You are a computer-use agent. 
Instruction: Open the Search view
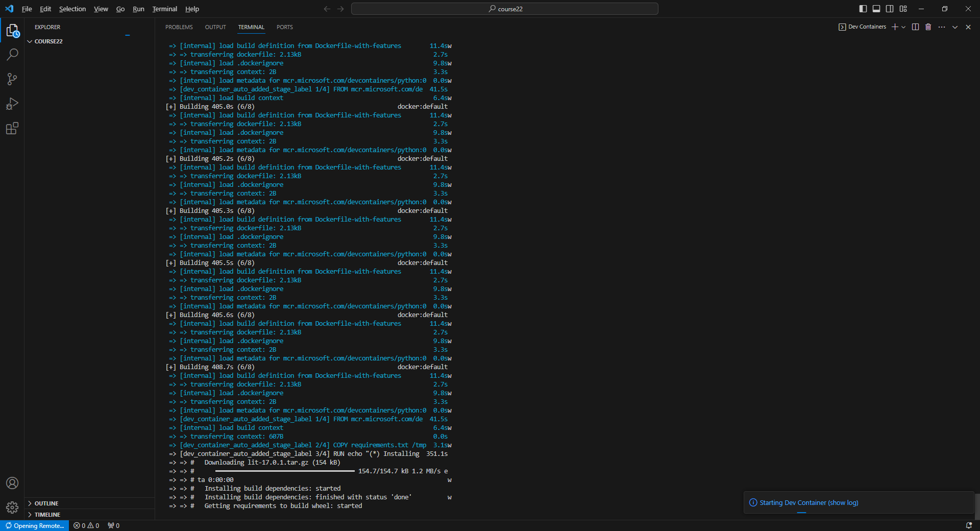pyautogui.click(x=12, y=55)
